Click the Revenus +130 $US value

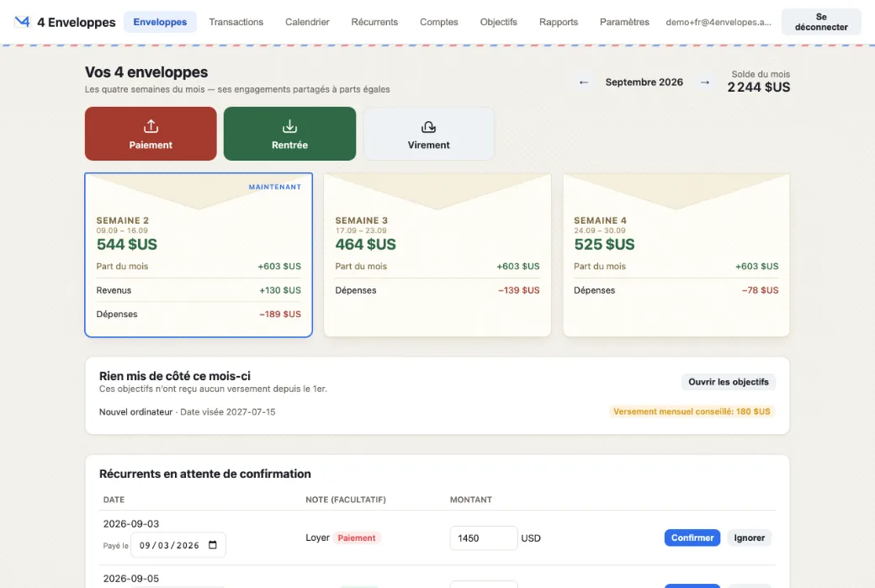tap(280, 290)
